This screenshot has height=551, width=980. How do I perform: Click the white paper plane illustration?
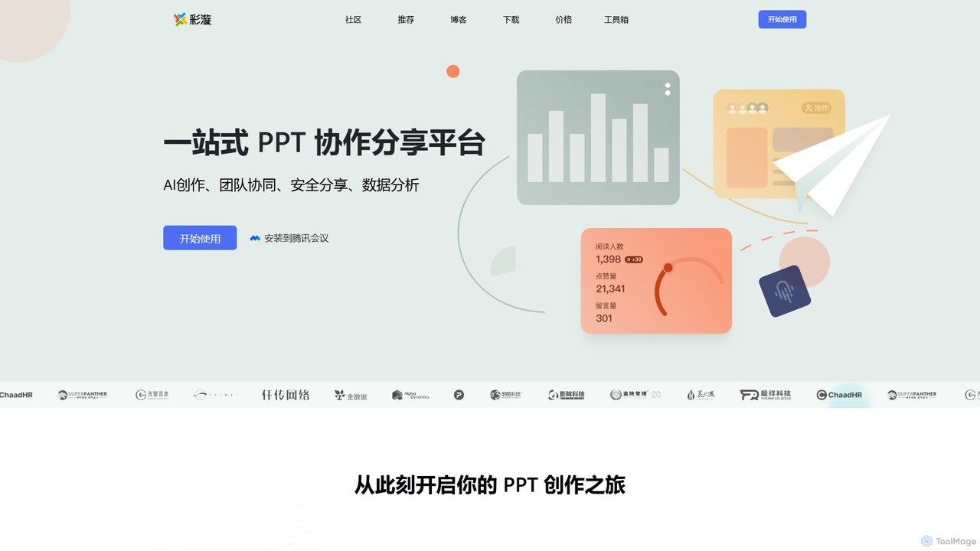(x=831, y=165)
